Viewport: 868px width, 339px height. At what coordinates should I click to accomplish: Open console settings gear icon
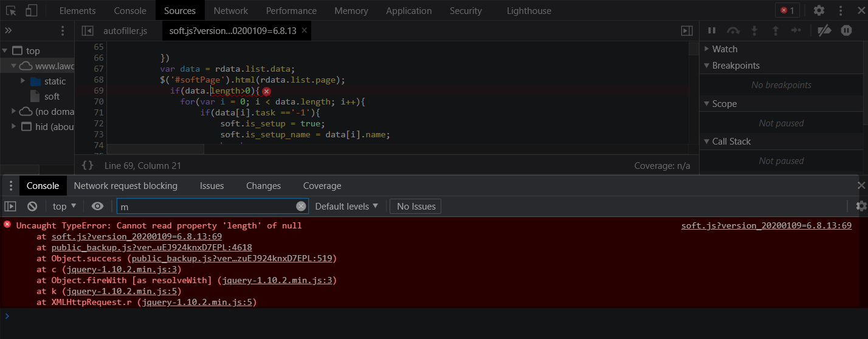click(861, 207)
